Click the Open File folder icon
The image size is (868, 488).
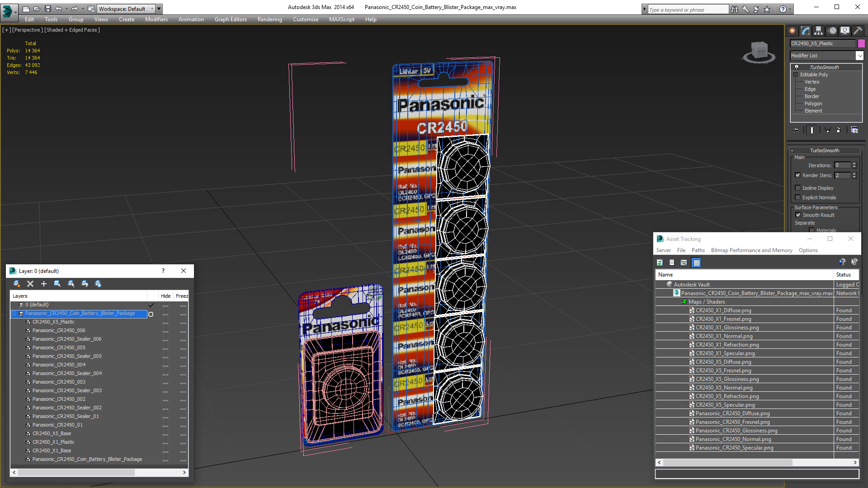pos(37,9)
